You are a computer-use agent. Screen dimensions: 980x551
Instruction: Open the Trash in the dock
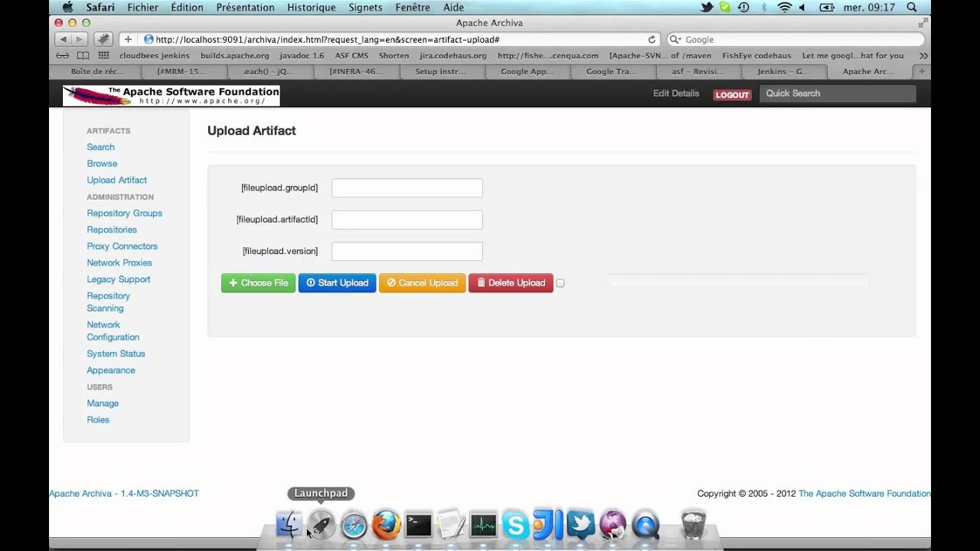coord(693,525)
